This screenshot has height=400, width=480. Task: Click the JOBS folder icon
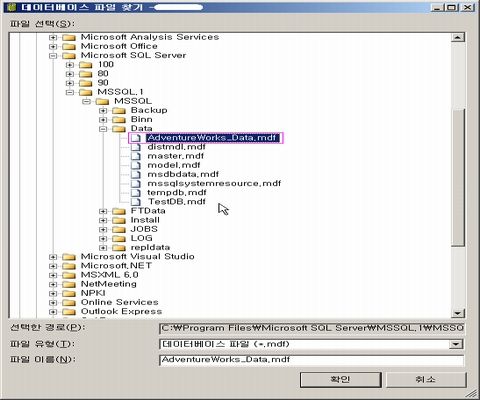tap(119, 229)
